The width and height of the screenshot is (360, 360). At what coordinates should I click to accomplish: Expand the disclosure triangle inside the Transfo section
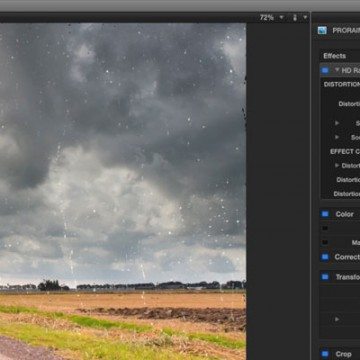(x=337, y=319)
